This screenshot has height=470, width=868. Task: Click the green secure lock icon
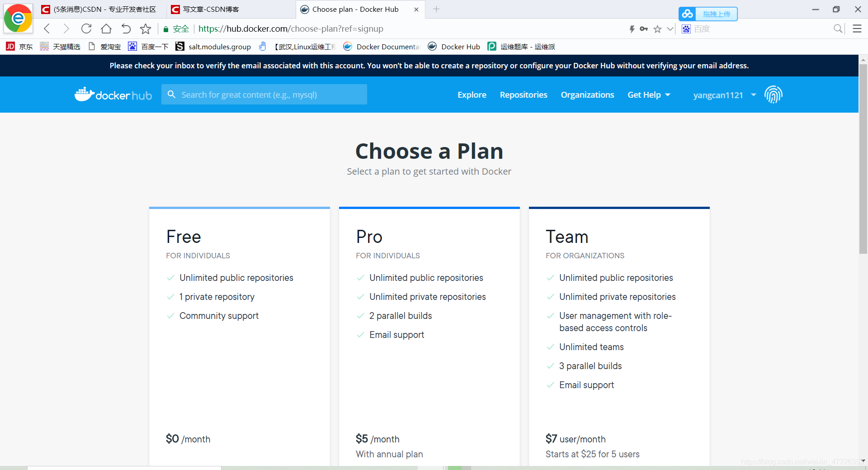point(166,29)
